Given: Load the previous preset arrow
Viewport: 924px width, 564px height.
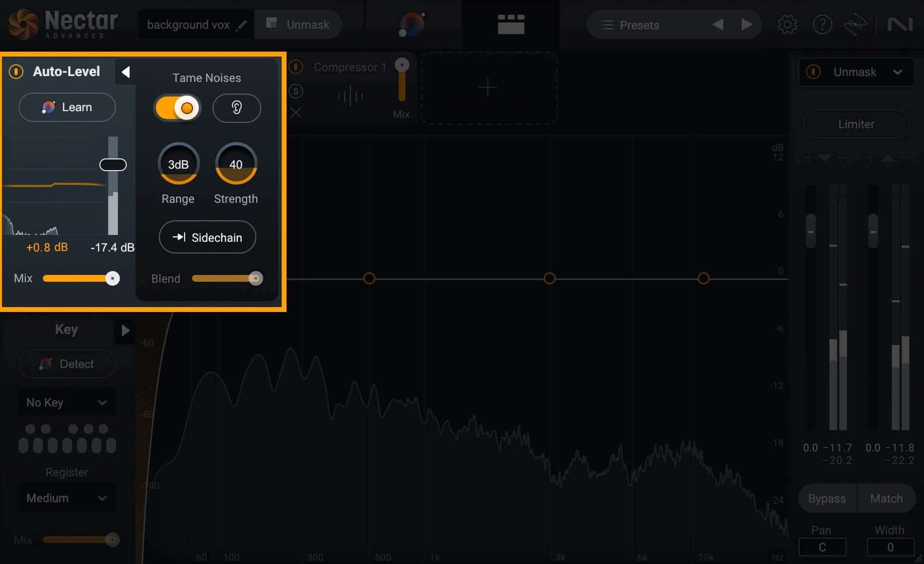Looking at the screenshot, I should click(717, 24).
